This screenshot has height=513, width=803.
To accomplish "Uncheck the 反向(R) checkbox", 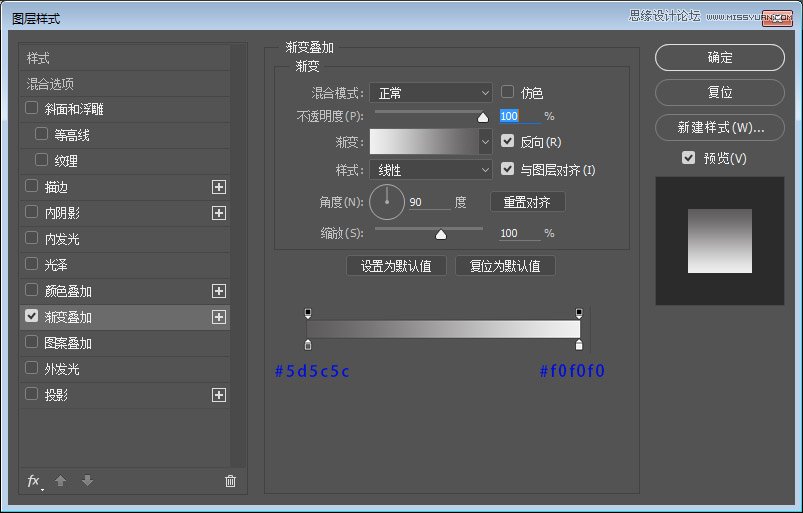I will coord(508,142).
